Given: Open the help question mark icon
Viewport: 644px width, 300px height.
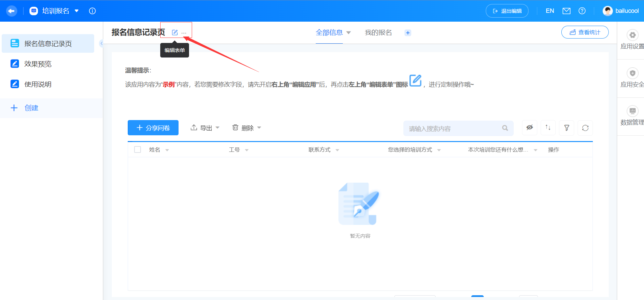Looking at the screenshot, I should (x=582, y=11).
